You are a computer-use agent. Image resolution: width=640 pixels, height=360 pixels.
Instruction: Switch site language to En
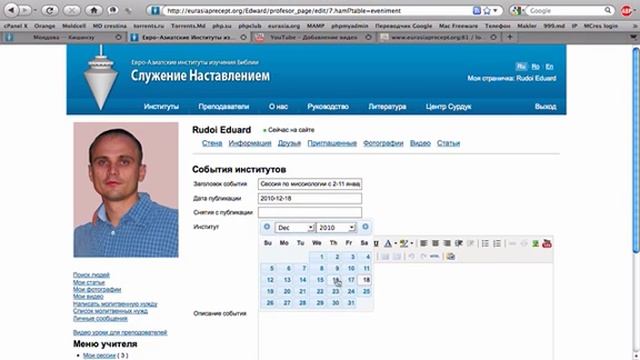click(x=549, y=67)
